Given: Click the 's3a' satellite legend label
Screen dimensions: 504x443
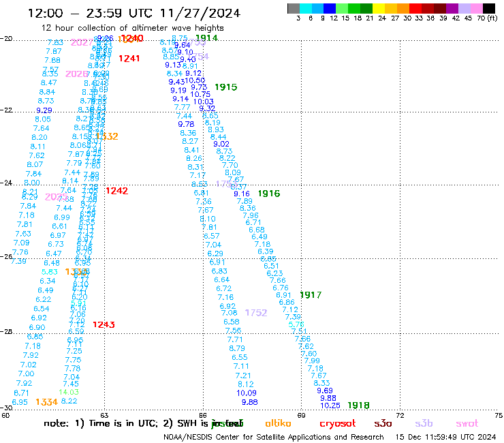Looking at the screenshot, I should coord(383,424).
